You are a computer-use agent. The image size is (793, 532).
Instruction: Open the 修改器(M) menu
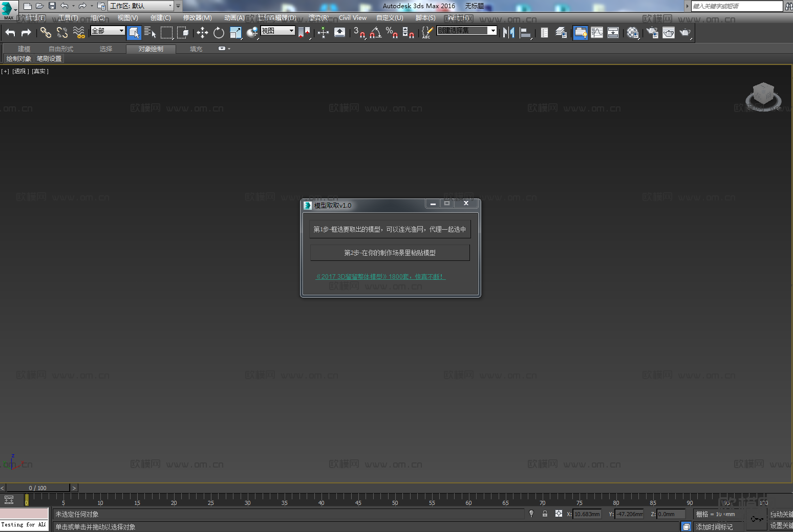coord(198,18)
